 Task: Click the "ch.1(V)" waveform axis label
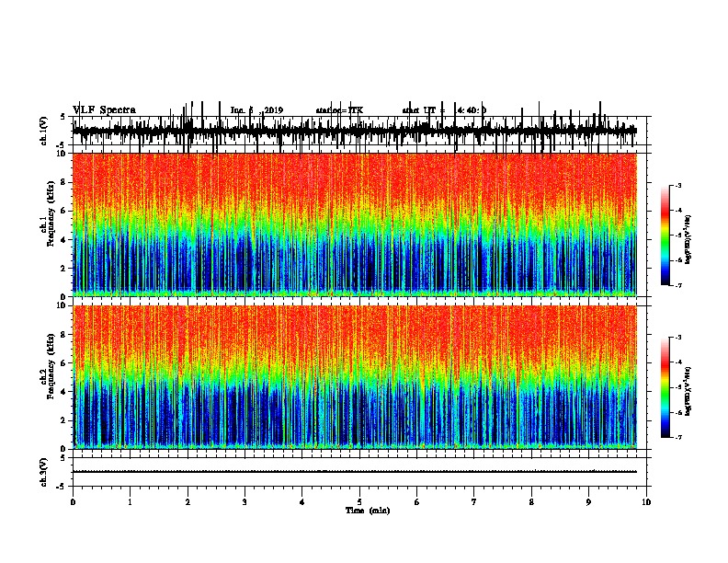[43, 131]
